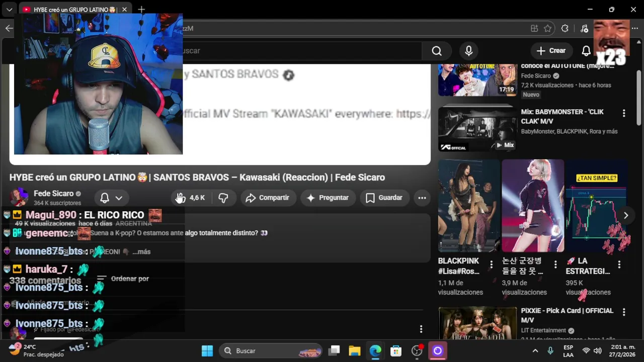The width and height of the screenshot is (644, 362).
Task: Open Ordenar por comments sort dropdown
Action: (x=123, y=279)
